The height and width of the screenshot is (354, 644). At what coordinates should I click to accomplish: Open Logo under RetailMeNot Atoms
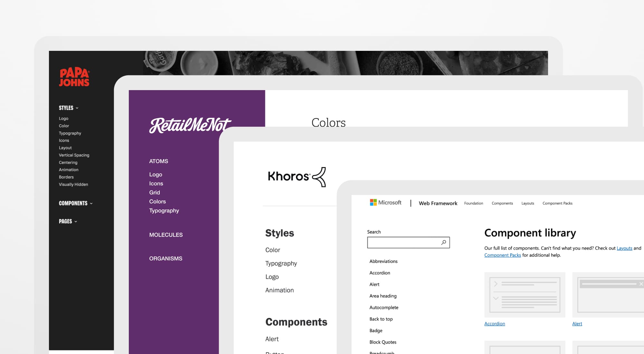pos(156,174)
